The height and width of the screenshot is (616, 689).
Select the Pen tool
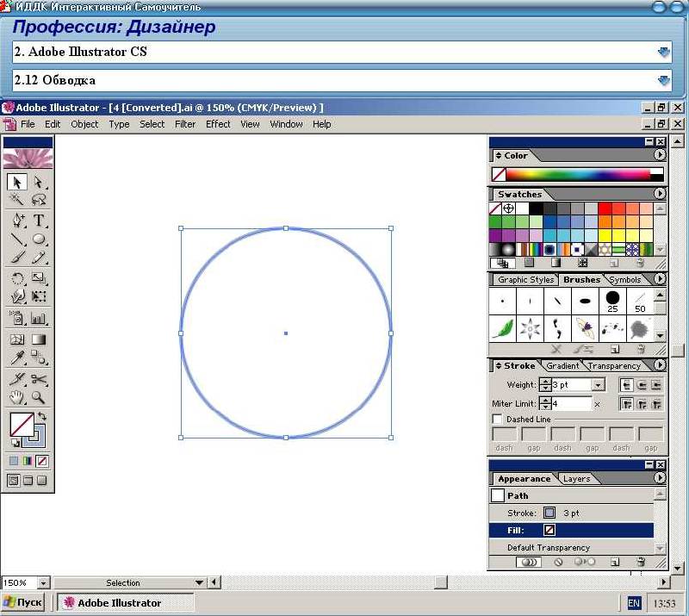tap(17, 220)
